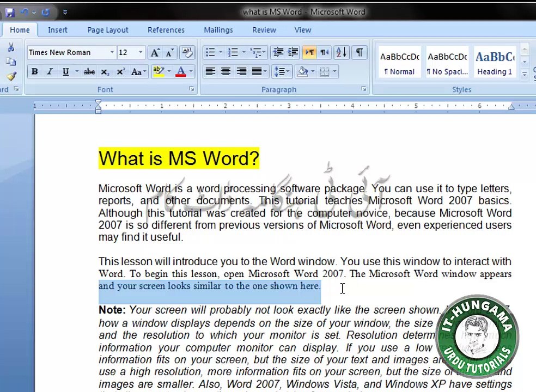Viewport: 536px width, 392px height.
Task: Toggle Strikethrough formatting
Action: (89, 71)
